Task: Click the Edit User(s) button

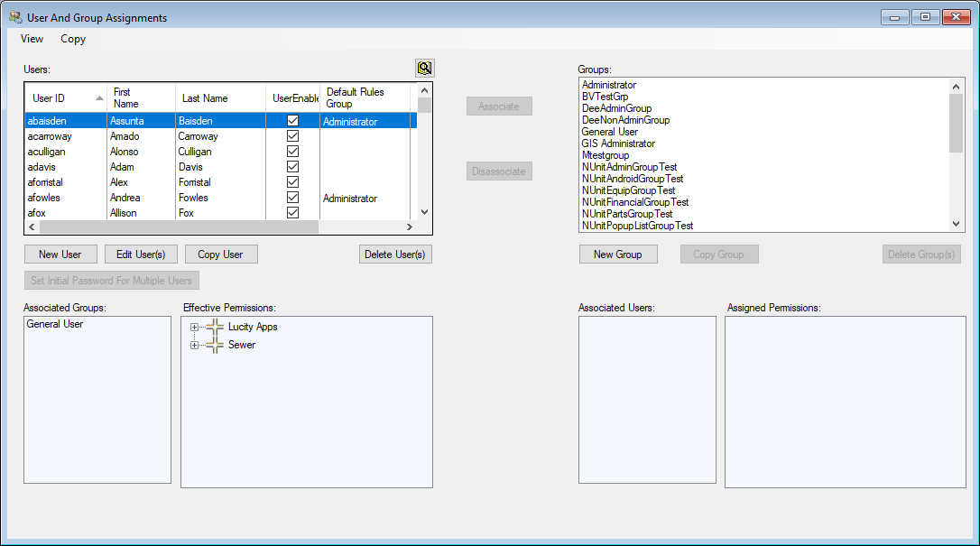Action: tap(140, 254)
